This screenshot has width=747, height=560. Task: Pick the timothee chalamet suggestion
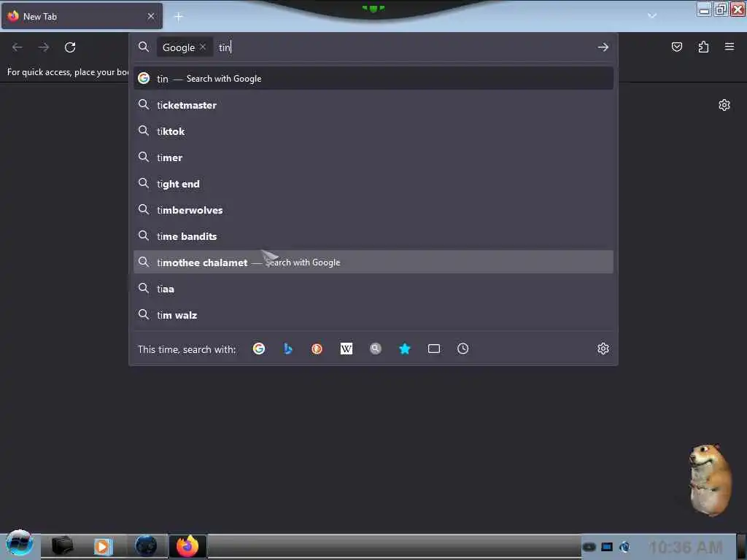point(373,262)
